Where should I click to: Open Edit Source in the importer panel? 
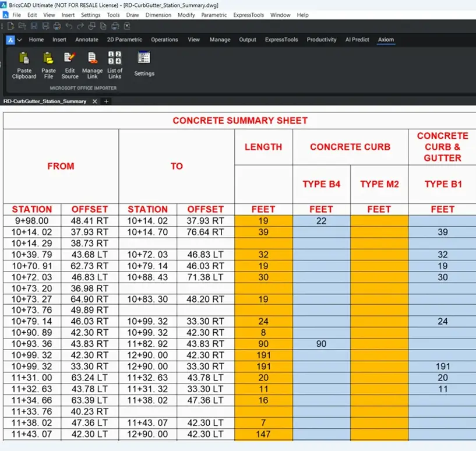(x=70, y=58)
